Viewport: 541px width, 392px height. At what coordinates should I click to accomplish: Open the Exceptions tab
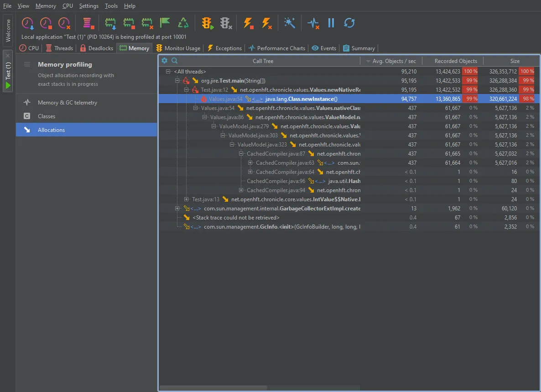224,48
